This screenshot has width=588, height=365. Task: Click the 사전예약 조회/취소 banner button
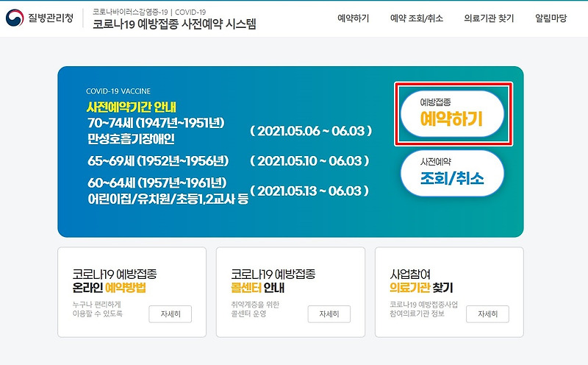coord(452,173)
